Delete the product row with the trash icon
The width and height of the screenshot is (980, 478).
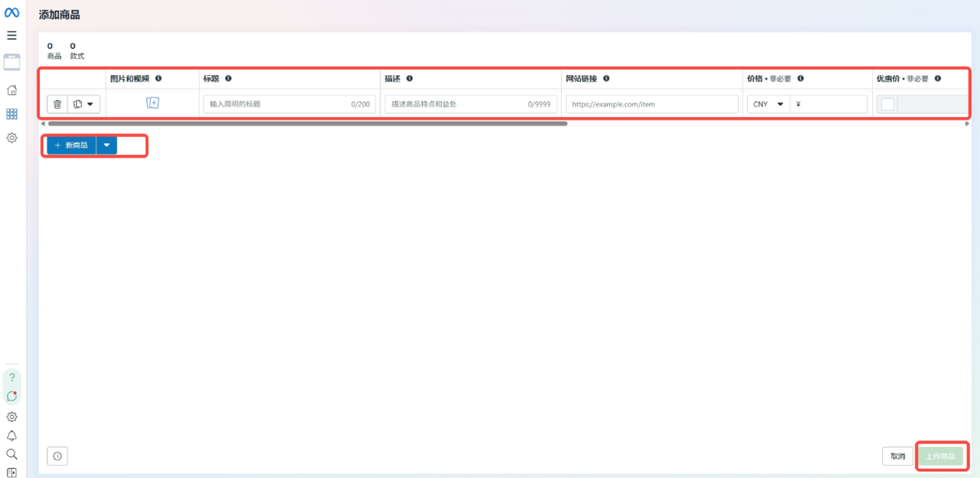[57, 104]
